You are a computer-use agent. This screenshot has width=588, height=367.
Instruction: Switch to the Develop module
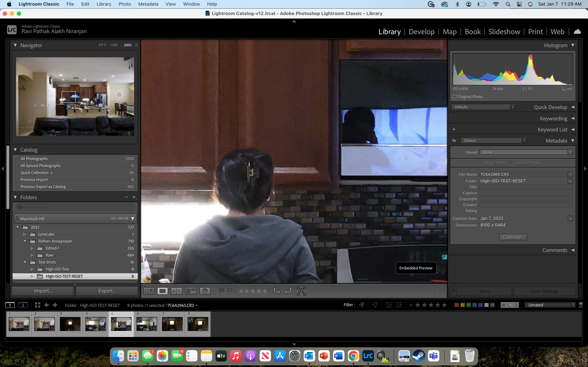pos(422,32)
